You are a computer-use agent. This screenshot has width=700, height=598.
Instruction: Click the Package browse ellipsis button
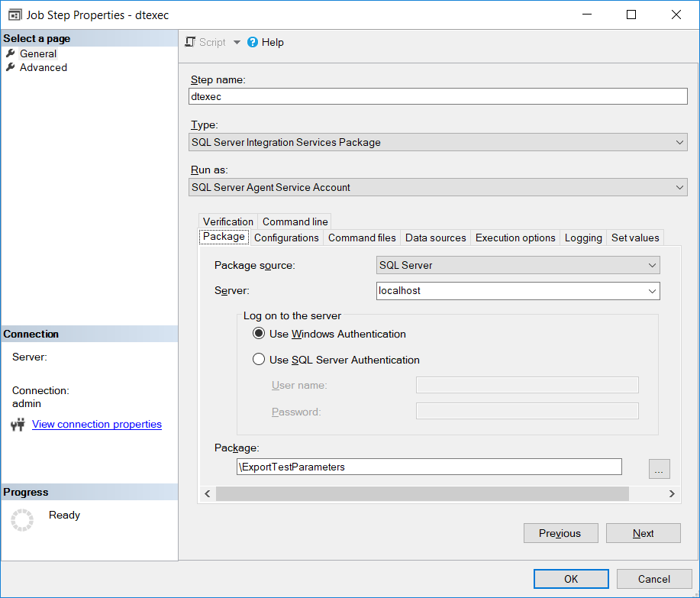[658, 469]
